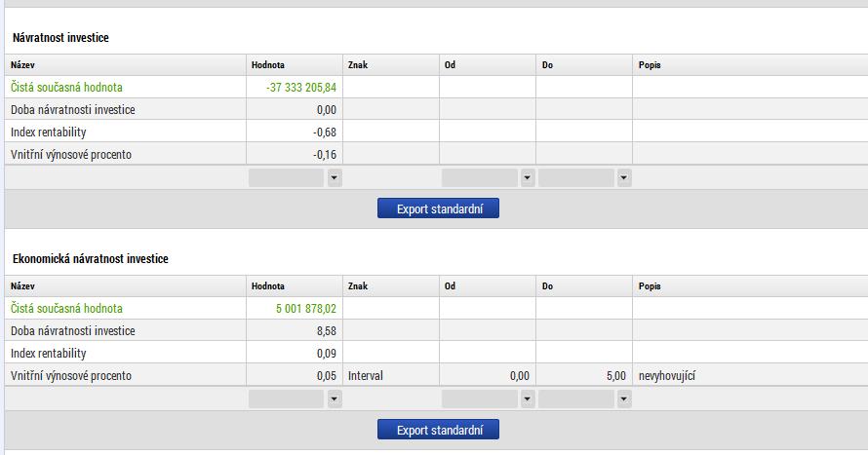Sort by Název column in Návratnost investice table

click(x=125, y=65)
